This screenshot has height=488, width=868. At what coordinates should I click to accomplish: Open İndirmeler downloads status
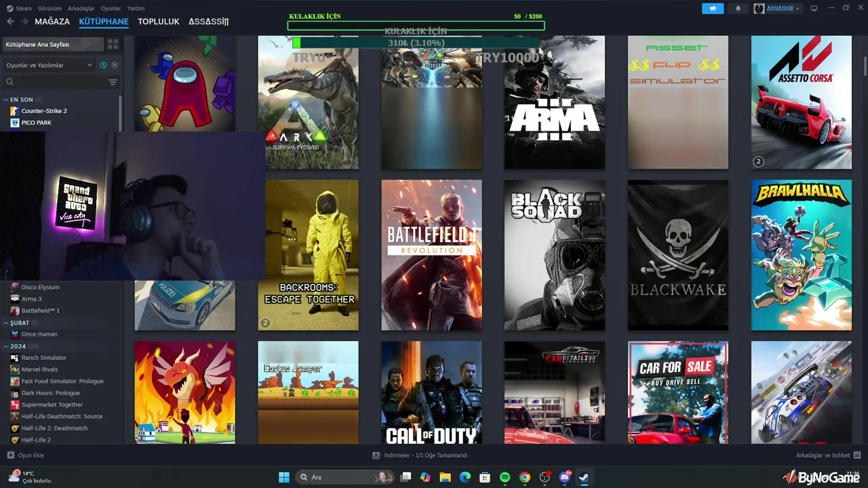click(420, 455)
